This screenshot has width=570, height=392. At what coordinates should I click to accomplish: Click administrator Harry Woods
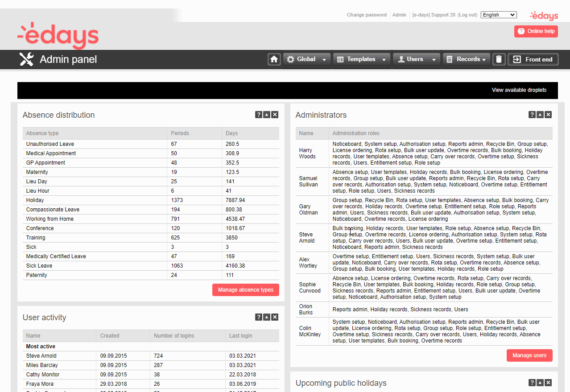click(x=307, y=153)
